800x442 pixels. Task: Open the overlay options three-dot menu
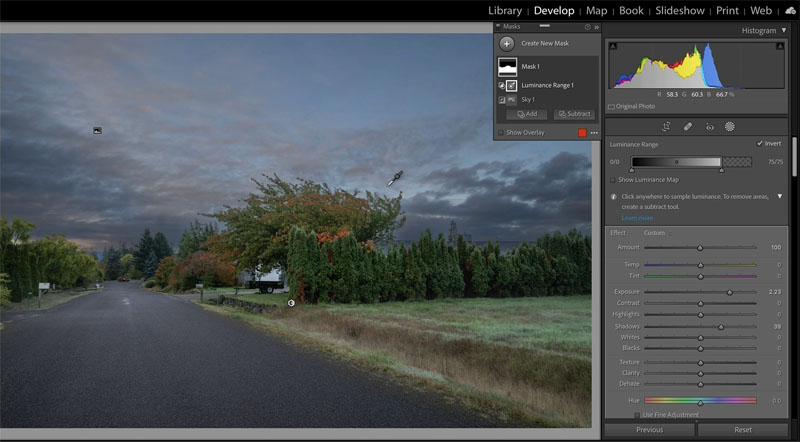(x=594, y=133)
